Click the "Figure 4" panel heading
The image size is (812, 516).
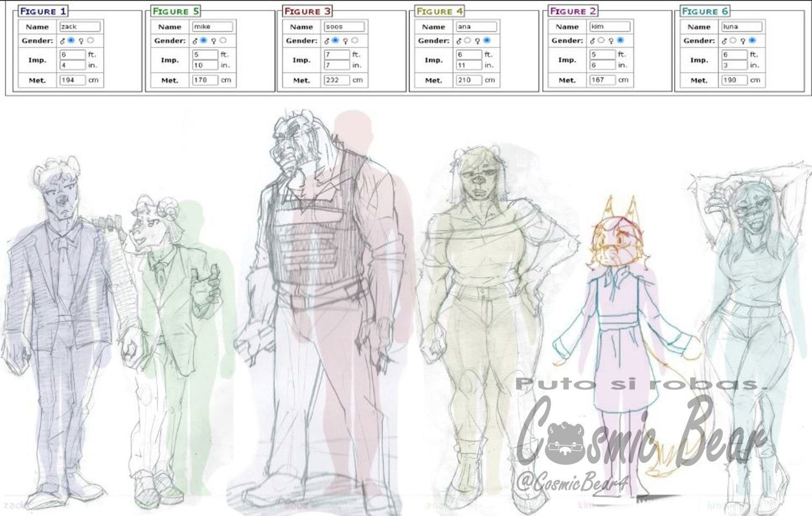click(440, 11)
